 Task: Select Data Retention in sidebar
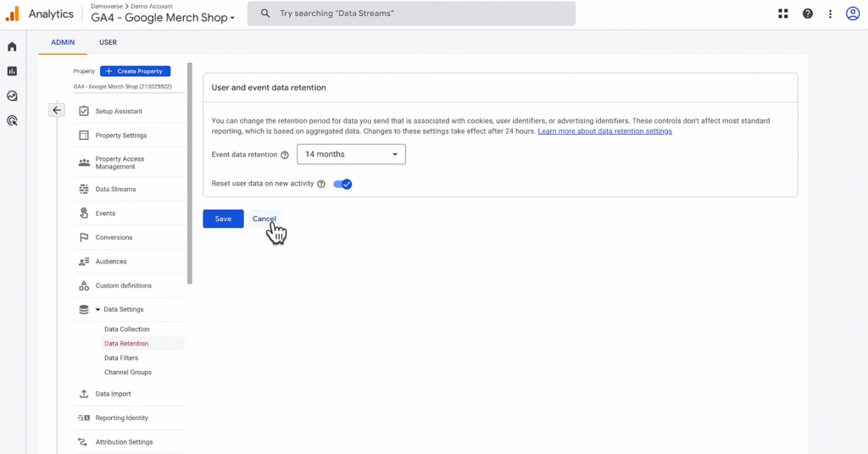coord(126,343)
